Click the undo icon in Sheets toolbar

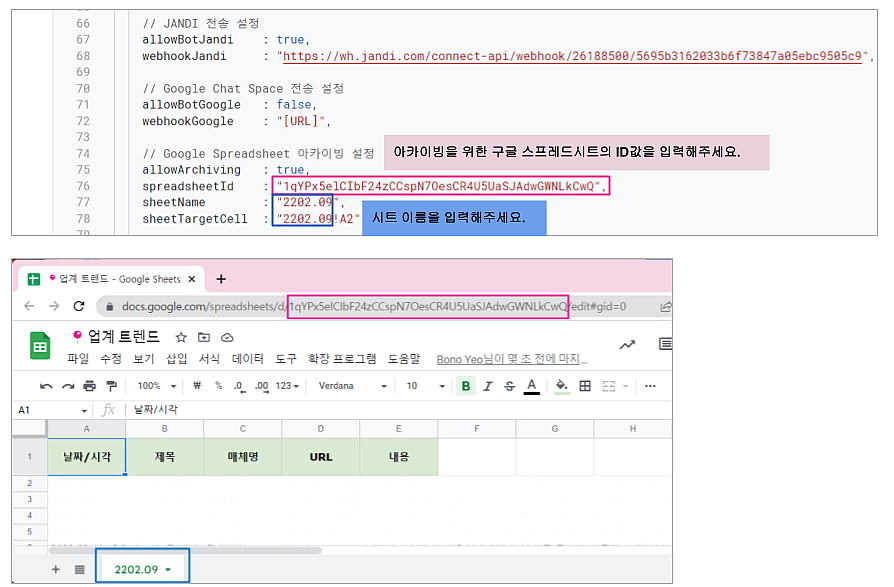tap(46, 386)
